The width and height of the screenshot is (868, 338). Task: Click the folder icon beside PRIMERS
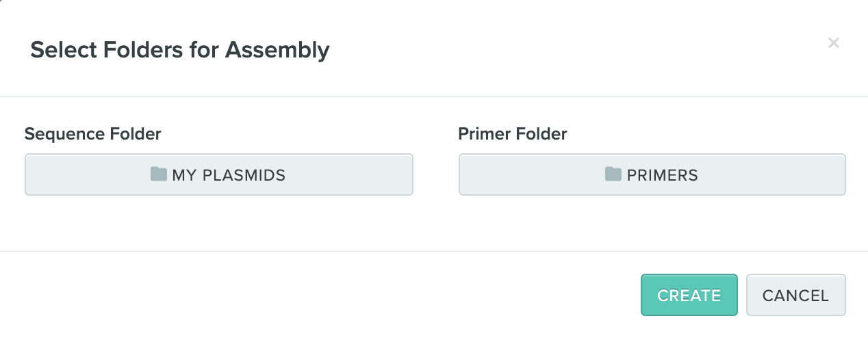pos(613,174)
